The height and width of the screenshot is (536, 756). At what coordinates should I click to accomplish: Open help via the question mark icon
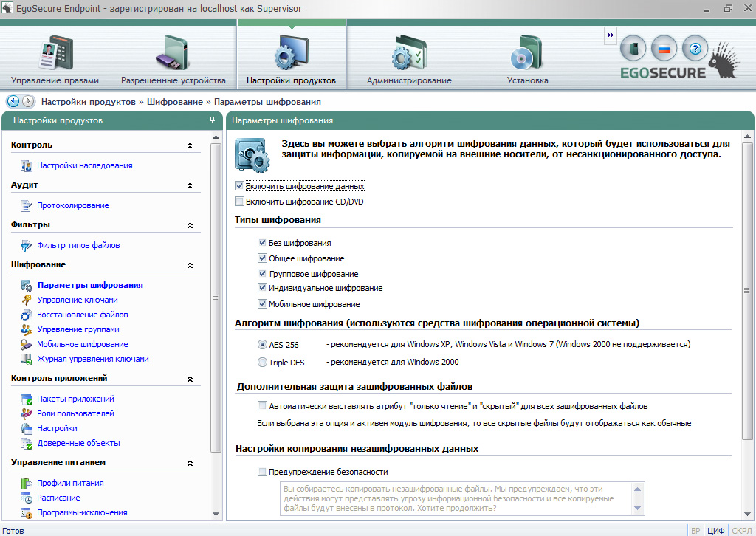[x=695, y=48]
